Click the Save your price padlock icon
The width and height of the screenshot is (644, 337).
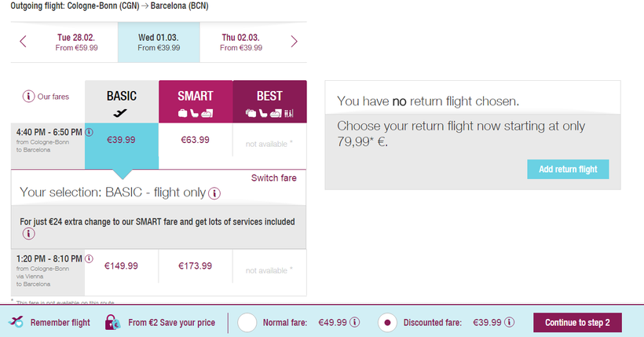pos(112,322)
